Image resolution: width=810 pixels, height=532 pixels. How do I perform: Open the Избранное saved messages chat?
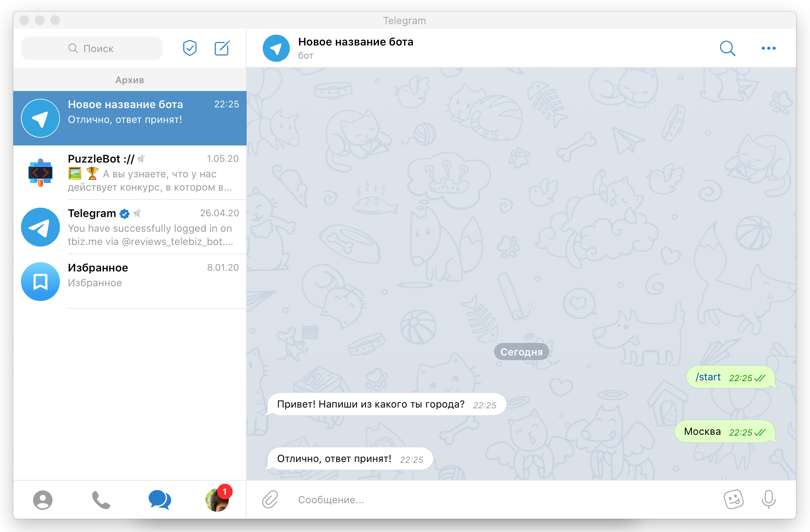130,282
